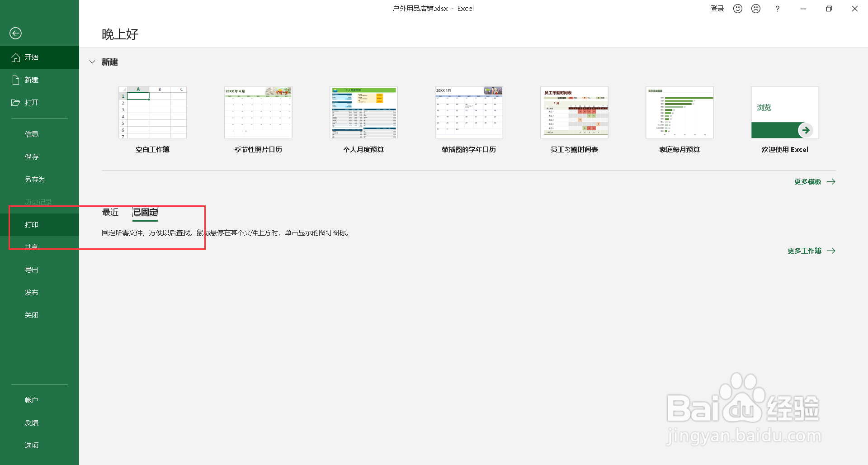Switch to the 最近 (Recent) tab
Image resolution: width=868 pixels, height=465 pixels.
pyautogui.click(x=110, y=213)
